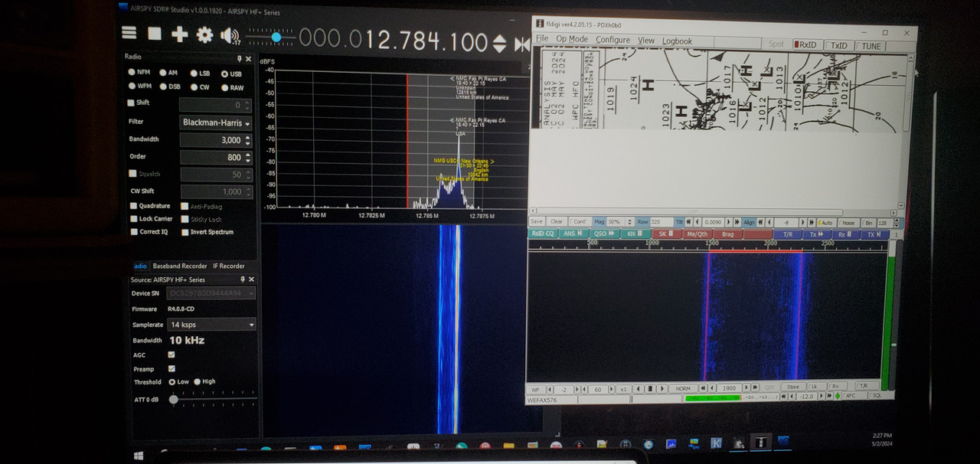Switch to the Baseband Recorder tab
This screenshot has height=464, width=980.
click(x=180, y=266)
